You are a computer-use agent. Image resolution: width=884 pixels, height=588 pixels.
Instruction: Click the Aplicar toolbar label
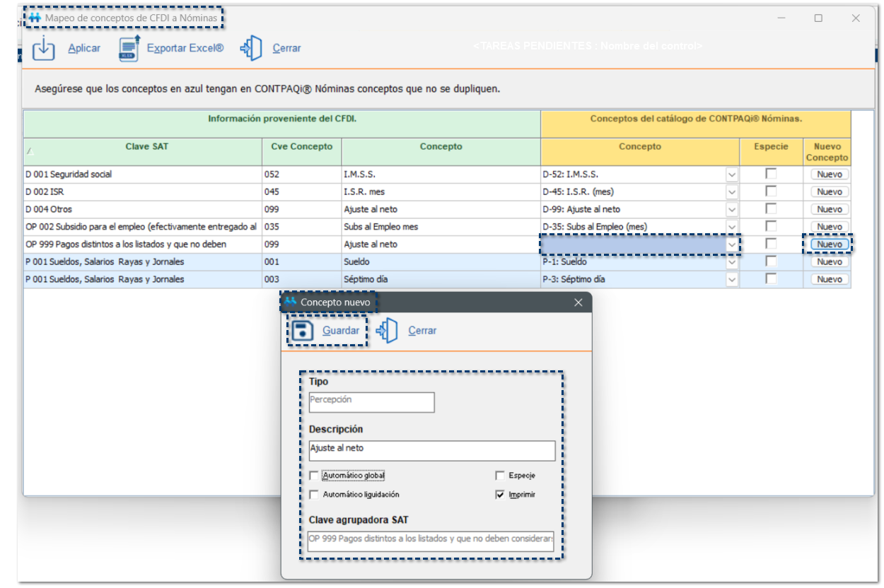coord(84,48)
